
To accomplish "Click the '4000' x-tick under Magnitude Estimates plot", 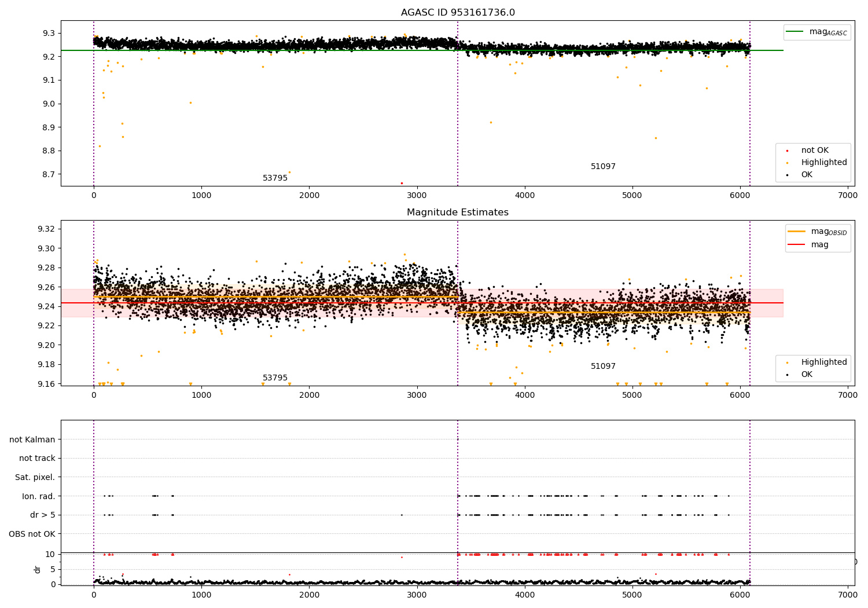I will pyautogui.click(x=525, y=395).
